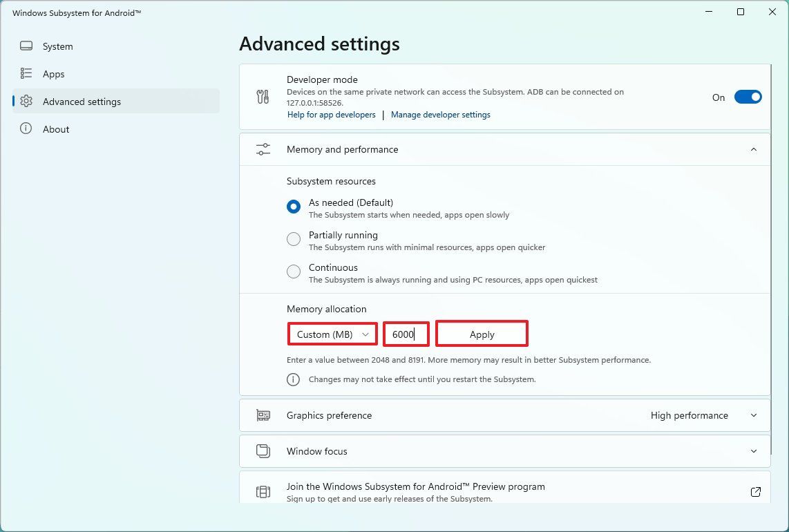Apply the memory allocation change
The image size is (789, 532).
point(482,334)
